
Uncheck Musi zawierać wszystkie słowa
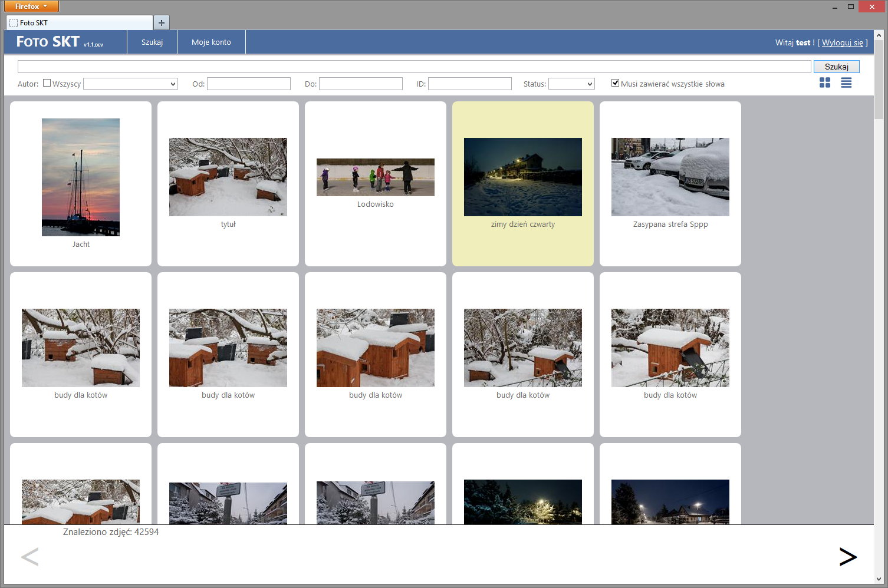(x=615, y=83)
